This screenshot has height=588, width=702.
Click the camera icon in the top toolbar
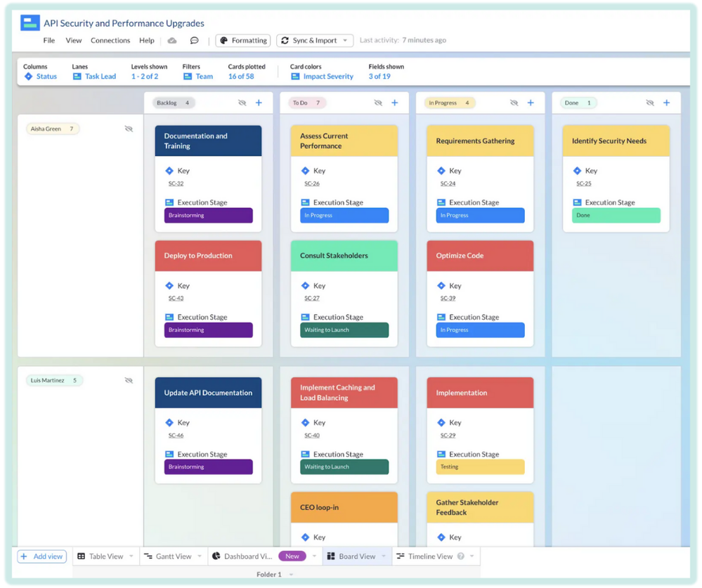point(171,41)
